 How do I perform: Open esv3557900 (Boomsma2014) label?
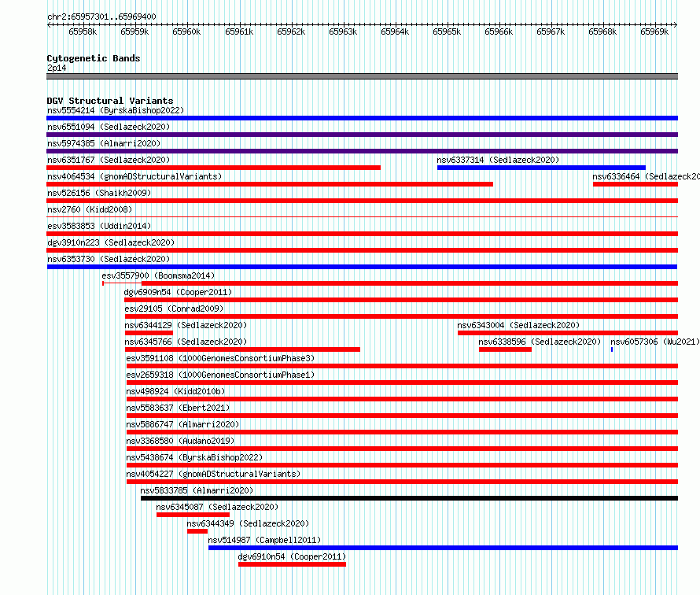158,275
